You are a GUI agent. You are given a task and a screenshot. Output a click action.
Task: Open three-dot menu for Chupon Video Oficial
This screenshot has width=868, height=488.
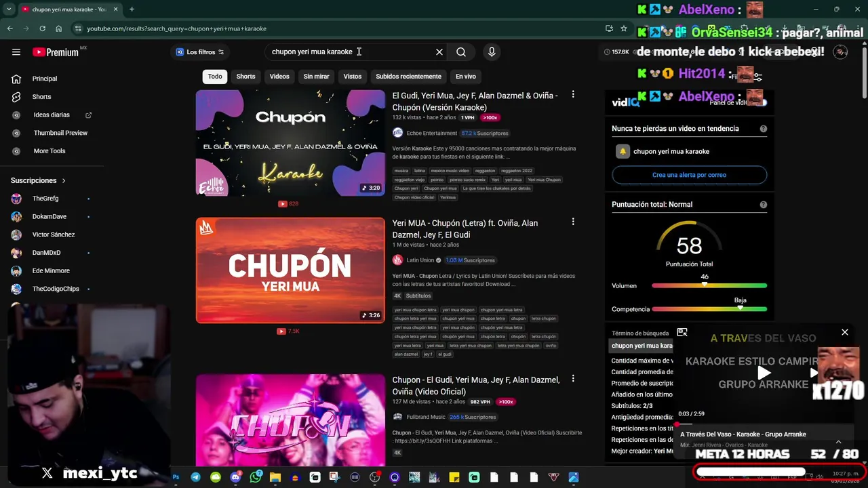(573, 379)
